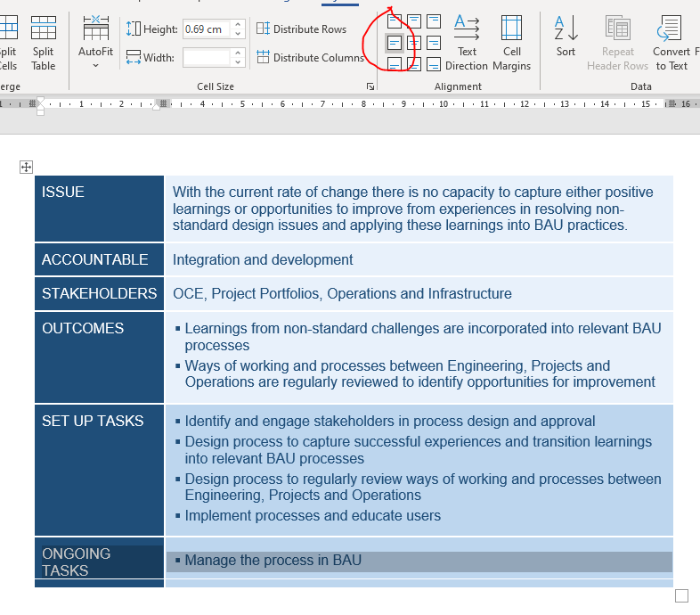Change Text Direction in cell
The width and height of the screenshot is (700, 615).
tap(467, 43)
